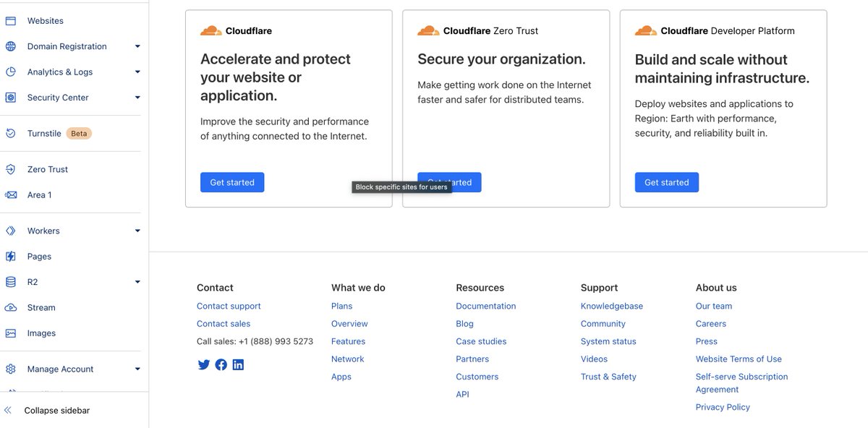Open the Community link
The height and width of the screenshot is (428, 868).
click(603, 324)
